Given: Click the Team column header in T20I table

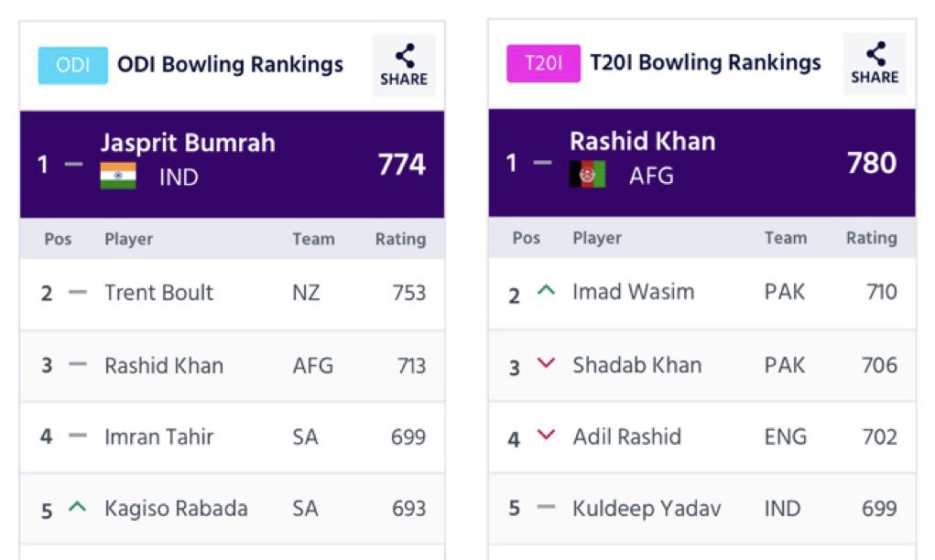Looking at the screenshot, I should pos(786,238).
